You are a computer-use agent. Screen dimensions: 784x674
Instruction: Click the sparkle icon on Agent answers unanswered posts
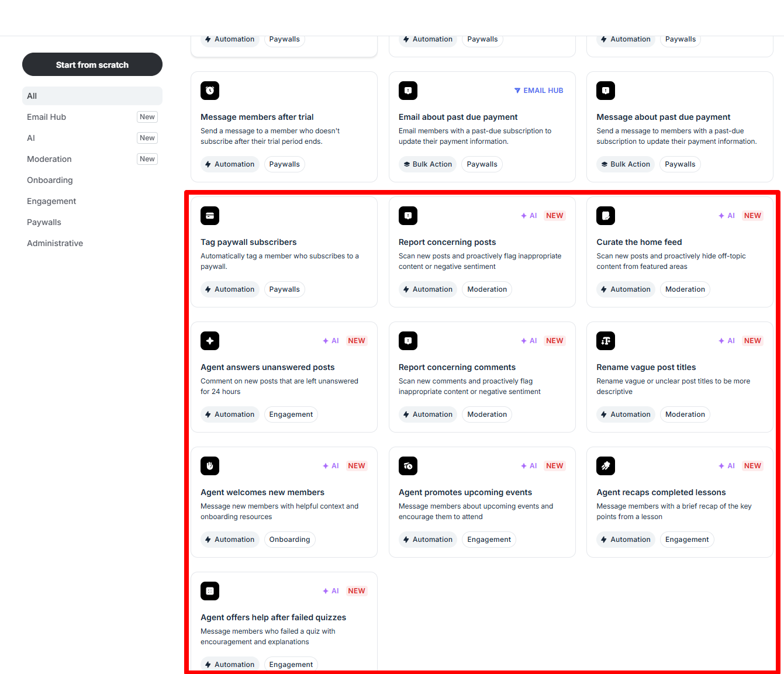click(x=210, y=341)
